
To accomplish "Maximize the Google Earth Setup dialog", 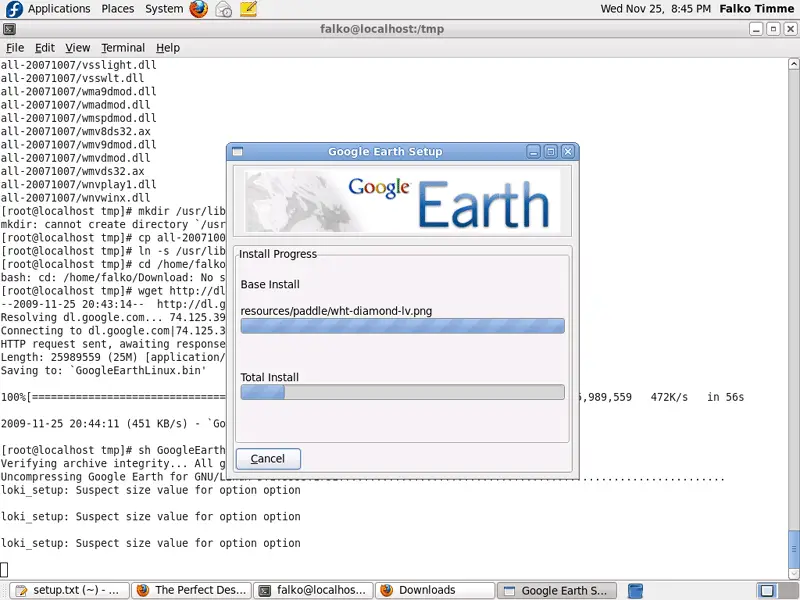I will [551, 152].
